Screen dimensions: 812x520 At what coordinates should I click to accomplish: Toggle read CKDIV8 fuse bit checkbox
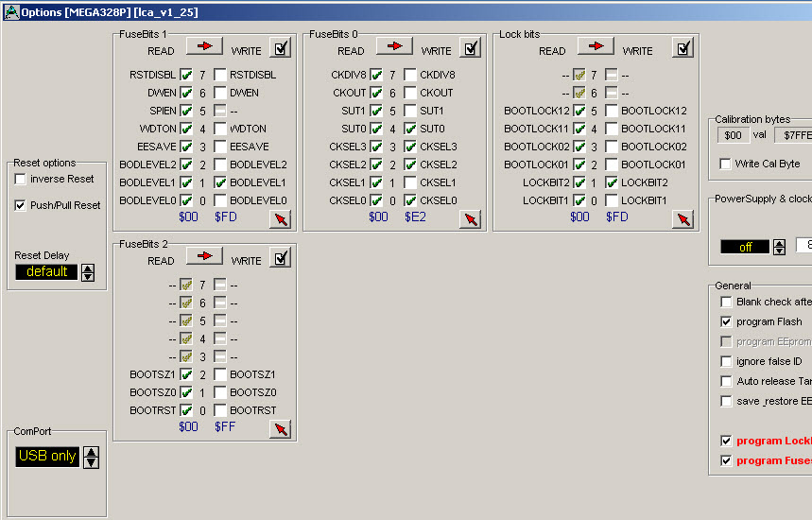pos(376,75)
